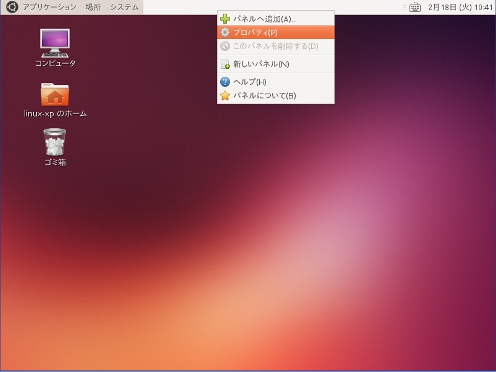
Task: Open the clock showing 2月18日 (火) 10:41
Action: 460,7
